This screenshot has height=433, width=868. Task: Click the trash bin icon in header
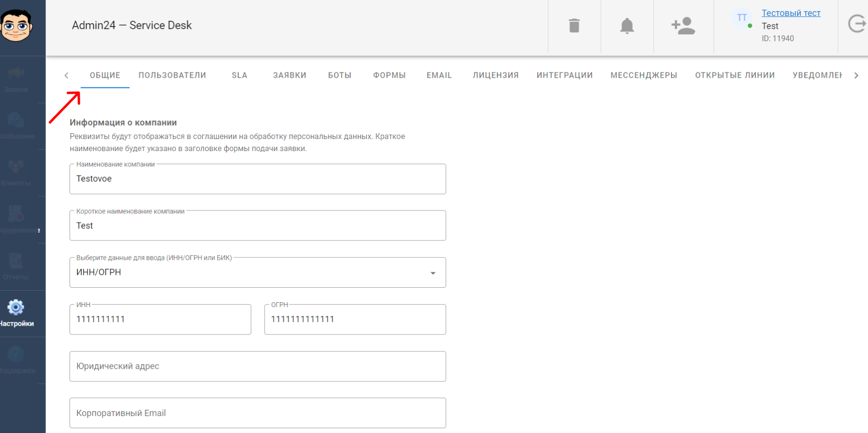pos(574,26)
